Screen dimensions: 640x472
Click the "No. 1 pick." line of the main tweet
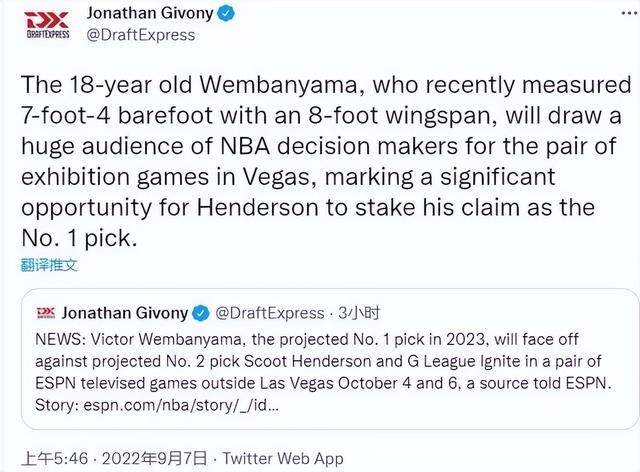tap(79, 238)
